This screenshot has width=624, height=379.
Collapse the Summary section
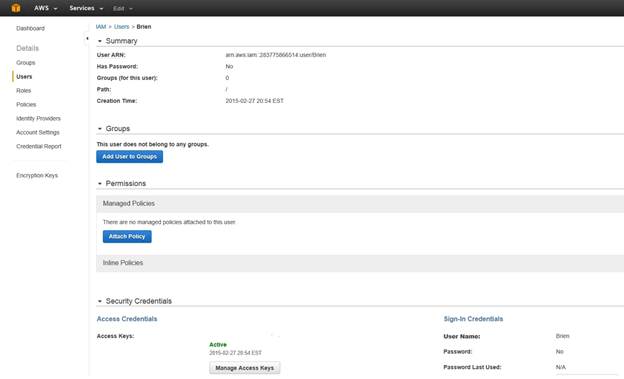(x=99, y=41)
